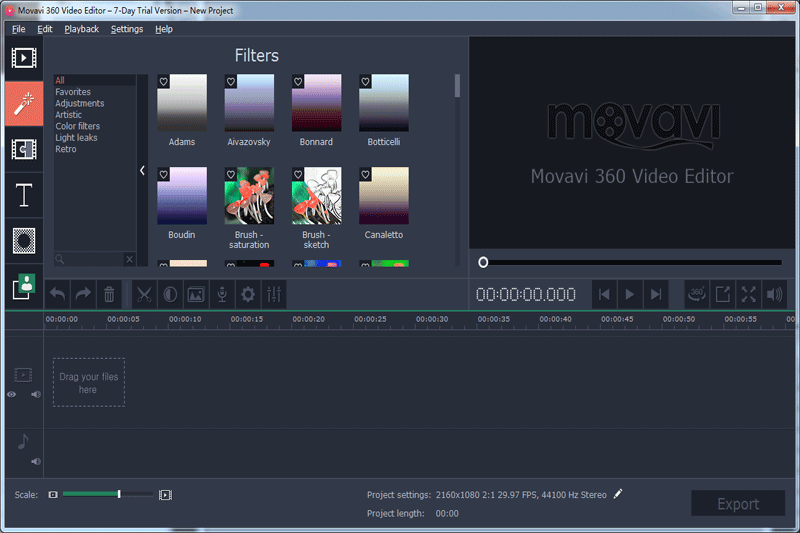800x533 pixels.
Task: Open the Edit menu
Action: coord(44,29)
